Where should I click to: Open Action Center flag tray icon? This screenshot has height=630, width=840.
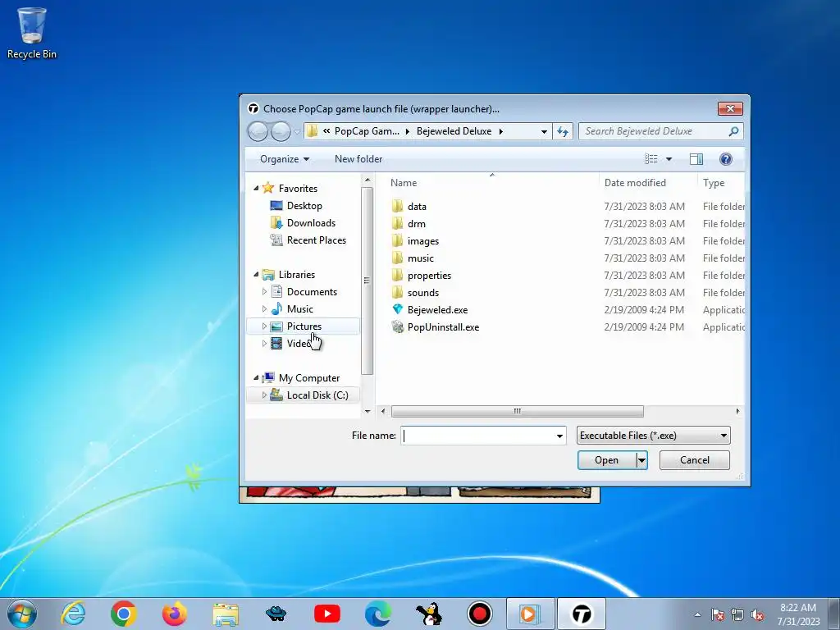(718, 614)
